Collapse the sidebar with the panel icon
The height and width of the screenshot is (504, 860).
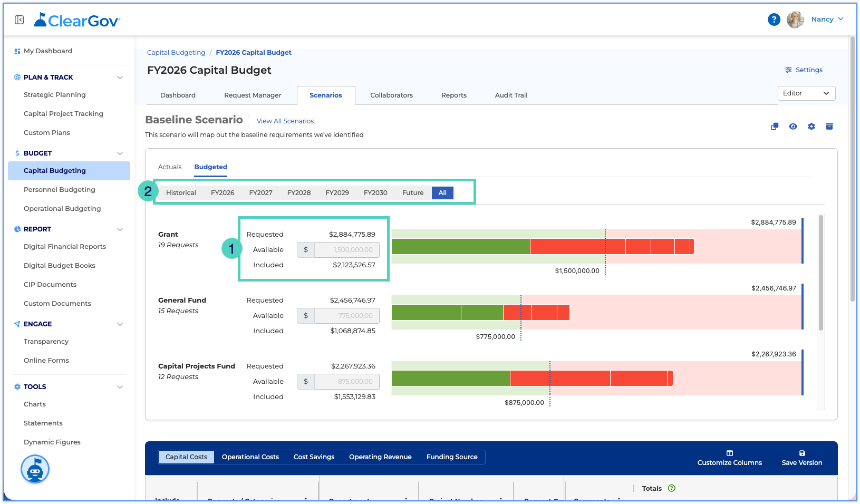[x=19, y=20]
